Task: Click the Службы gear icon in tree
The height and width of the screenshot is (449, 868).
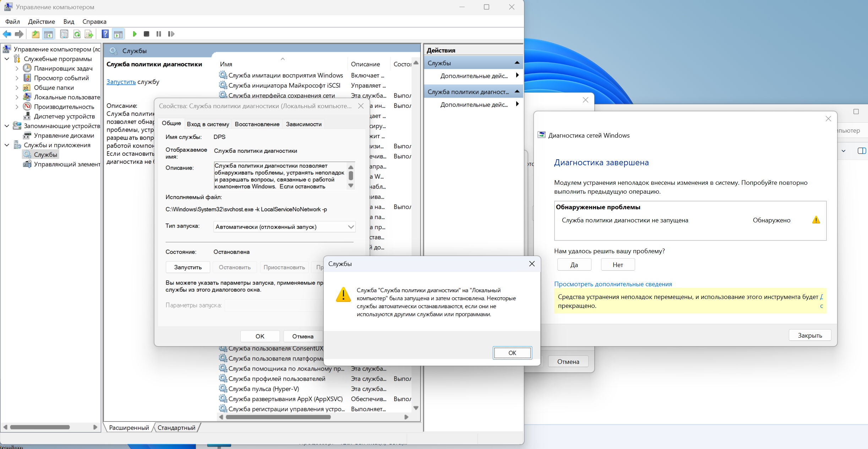Action: coord(27,154)
